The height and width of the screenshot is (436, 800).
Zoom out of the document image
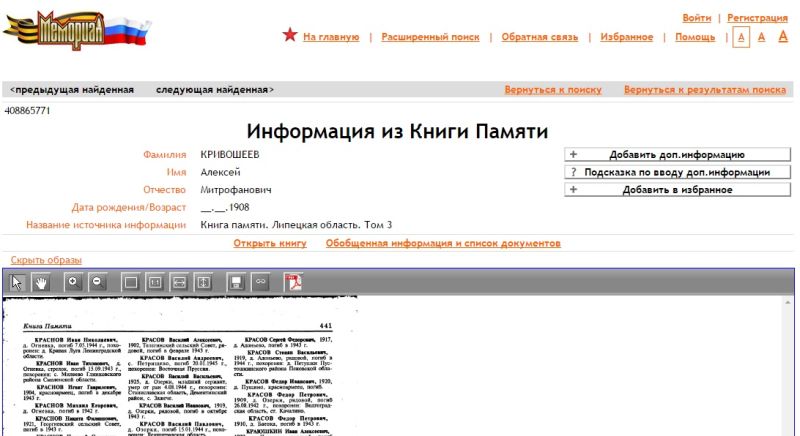pyautogui.click(x=97, y=282)
